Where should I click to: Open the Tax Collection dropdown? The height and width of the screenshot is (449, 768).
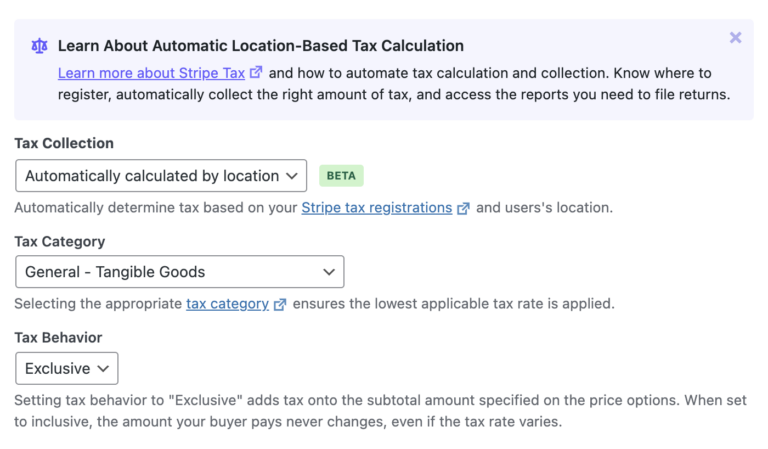point(161,175)
